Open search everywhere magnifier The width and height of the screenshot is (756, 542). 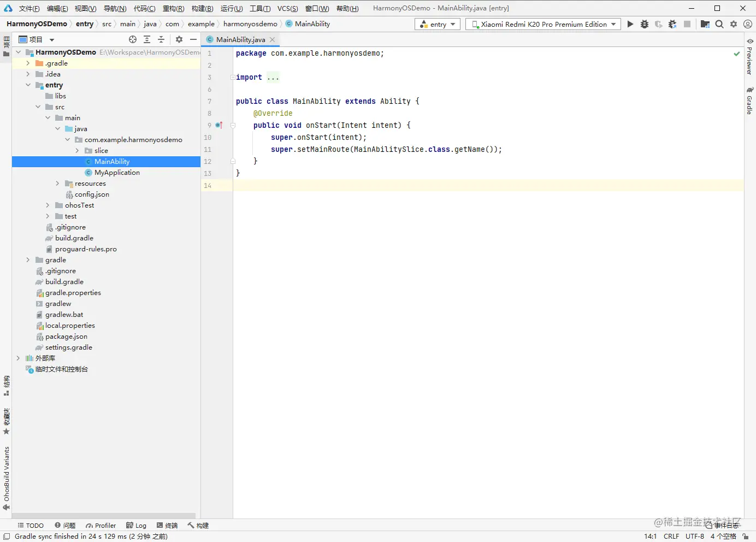click(x=719, y=24)
